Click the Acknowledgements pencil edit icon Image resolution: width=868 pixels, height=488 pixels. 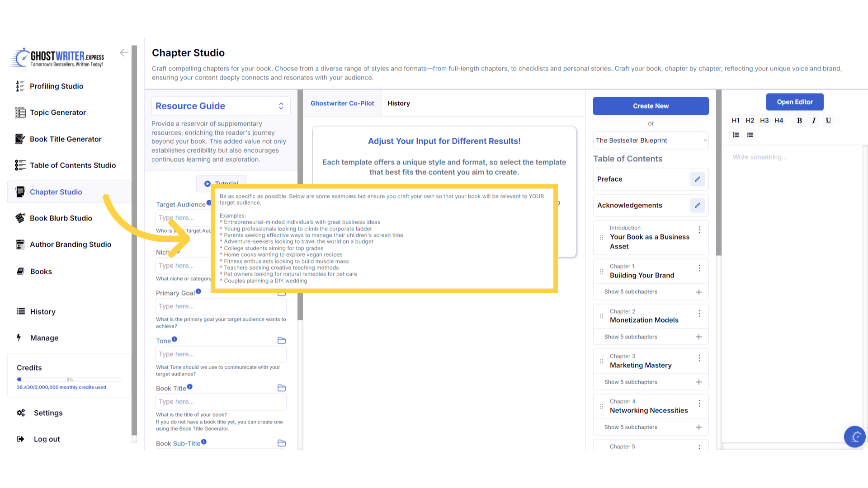tap(697, 205)
